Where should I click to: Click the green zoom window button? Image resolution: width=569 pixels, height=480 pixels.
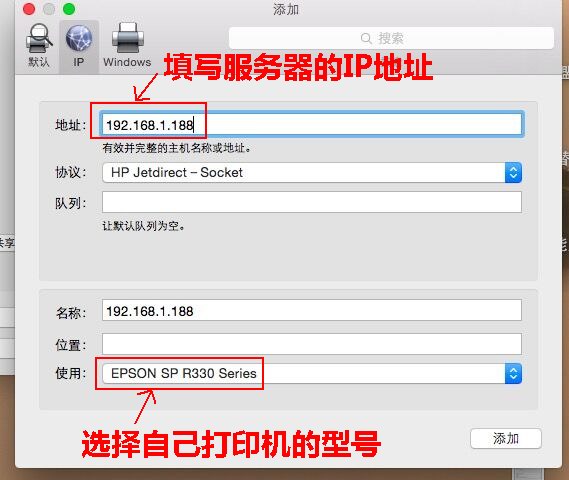click(x=69, y=9)
